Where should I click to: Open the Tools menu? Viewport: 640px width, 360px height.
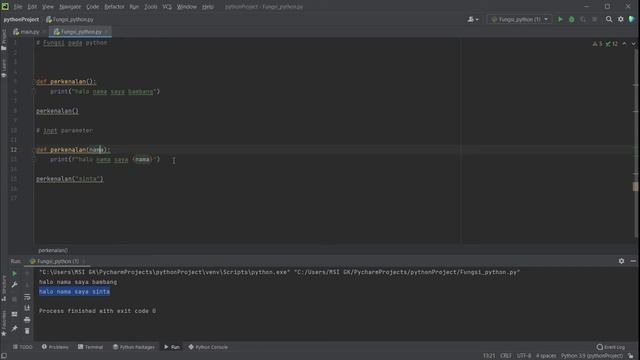point(151,7)
